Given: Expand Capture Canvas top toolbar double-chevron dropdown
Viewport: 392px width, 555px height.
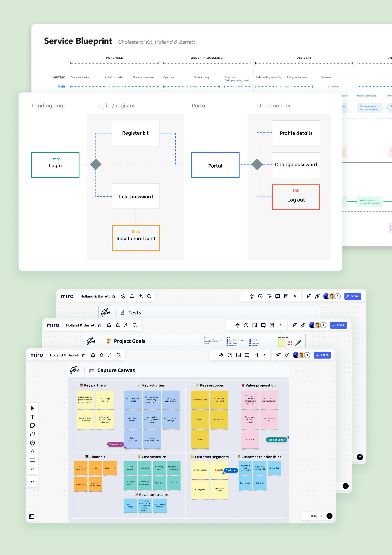Looking at the screenshot, I should tap(264, 355).
